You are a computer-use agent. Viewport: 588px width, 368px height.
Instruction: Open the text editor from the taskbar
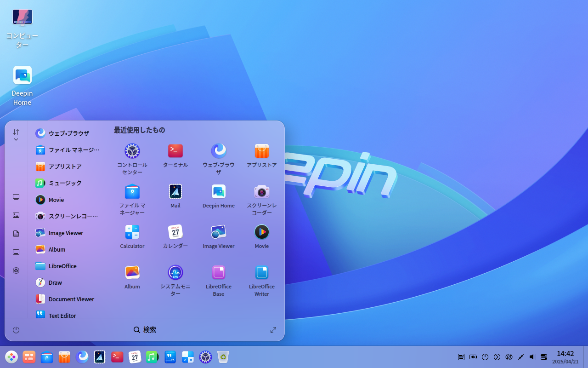click(170, 357)
